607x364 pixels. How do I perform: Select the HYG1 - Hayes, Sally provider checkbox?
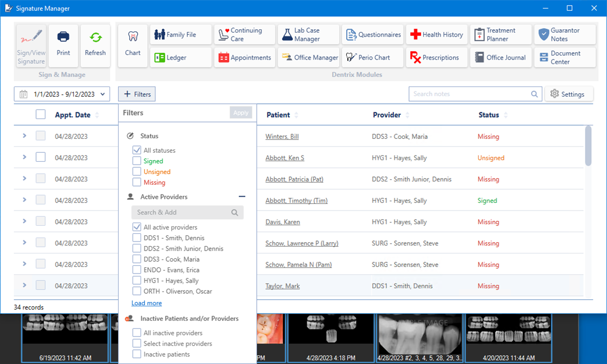(x=137, y=281)
